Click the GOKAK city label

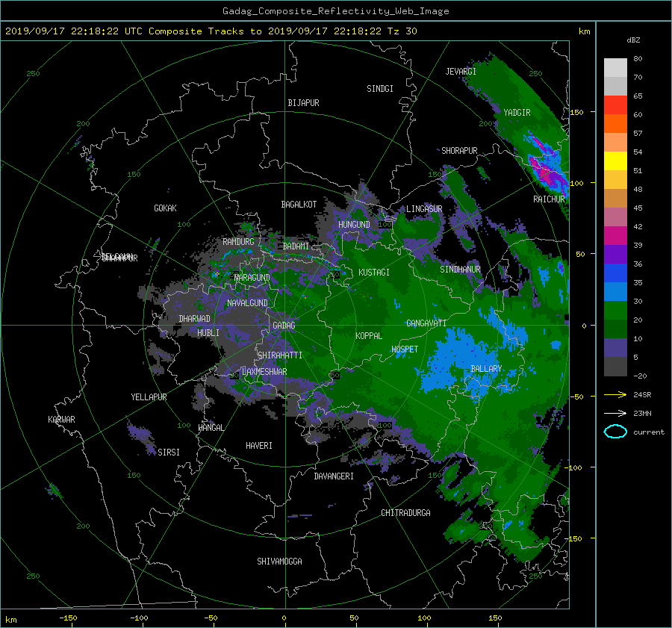click(165, 208)
